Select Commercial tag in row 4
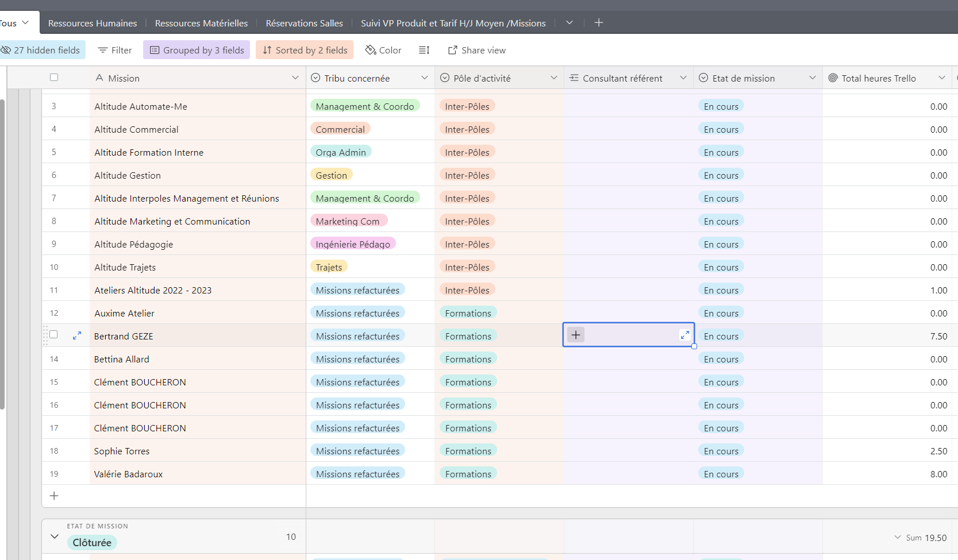Viewport: 958px width, 560px height. pos(340,129)
